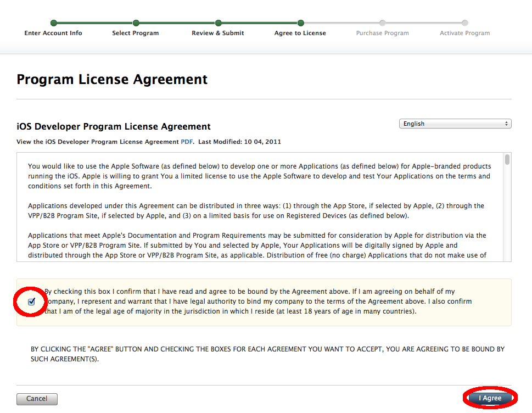
Task: Click the Purchase Program gray progress dot
Action: pyautogui.click(x=382, y=23)
